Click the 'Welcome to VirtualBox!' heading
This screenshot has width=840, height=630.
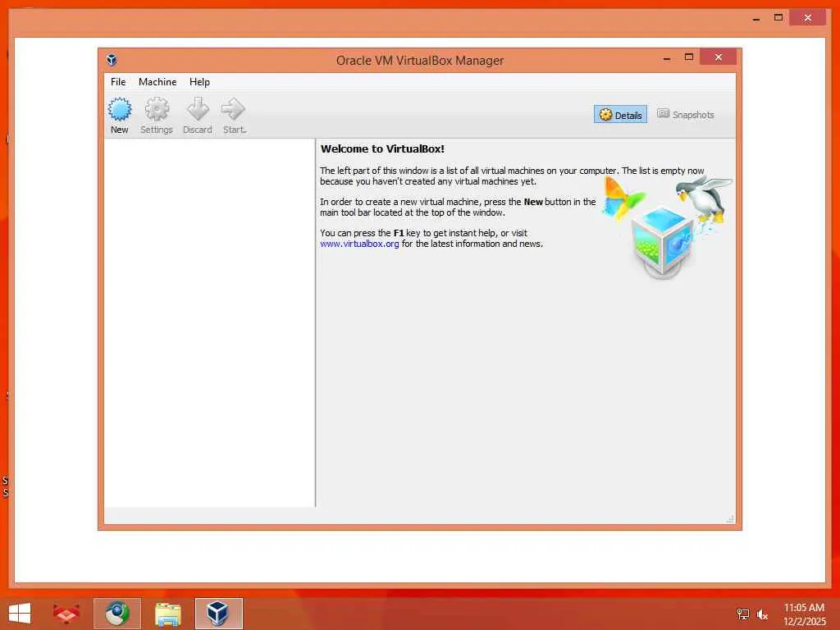tap(382, 149)
